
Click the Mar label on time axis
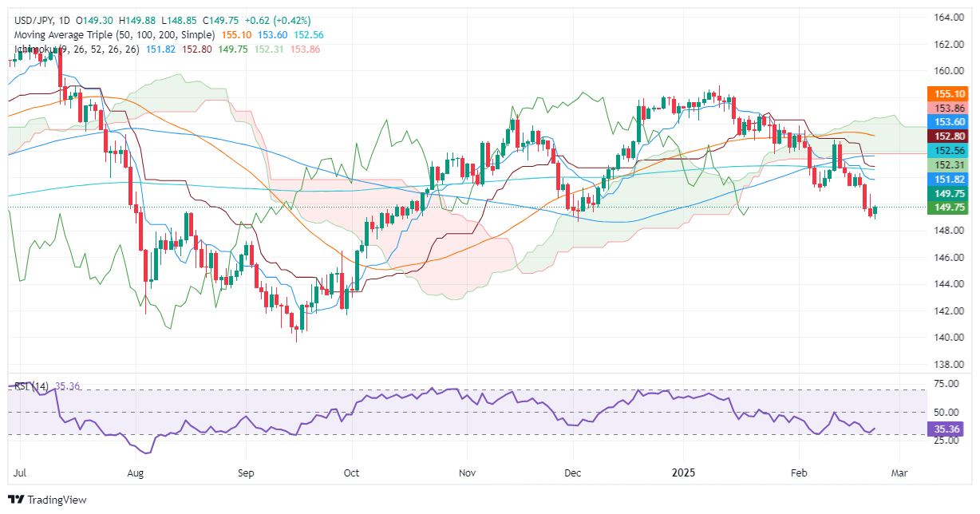click(899, 473)
